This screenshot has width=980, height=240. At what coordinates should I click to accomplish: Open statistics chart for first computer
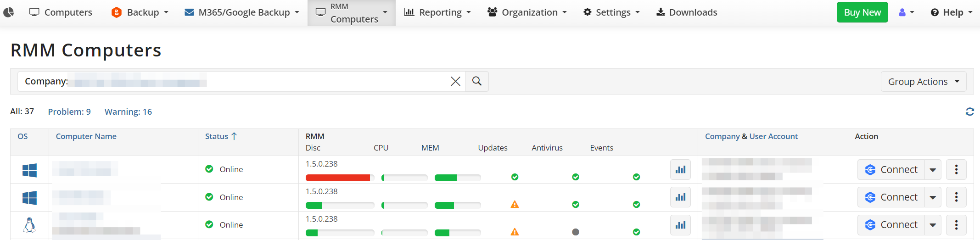tap(680, 170)
